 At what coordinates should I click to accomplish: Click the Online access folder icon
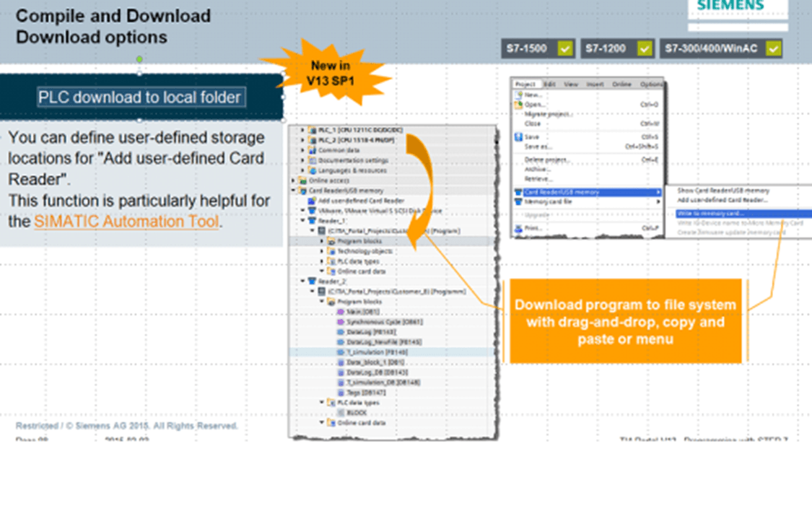pyautogui.click(x=303, y=180)
